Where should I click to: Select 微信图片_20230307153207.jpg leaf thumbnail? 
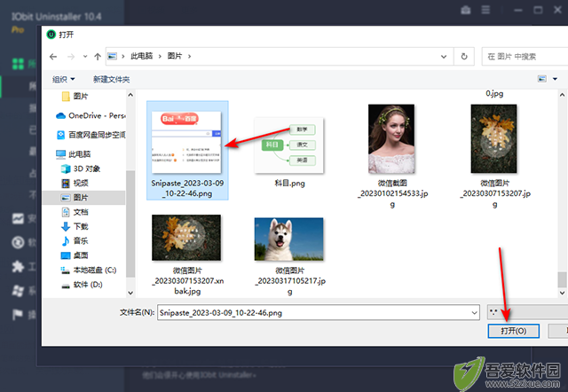point(493,139)
